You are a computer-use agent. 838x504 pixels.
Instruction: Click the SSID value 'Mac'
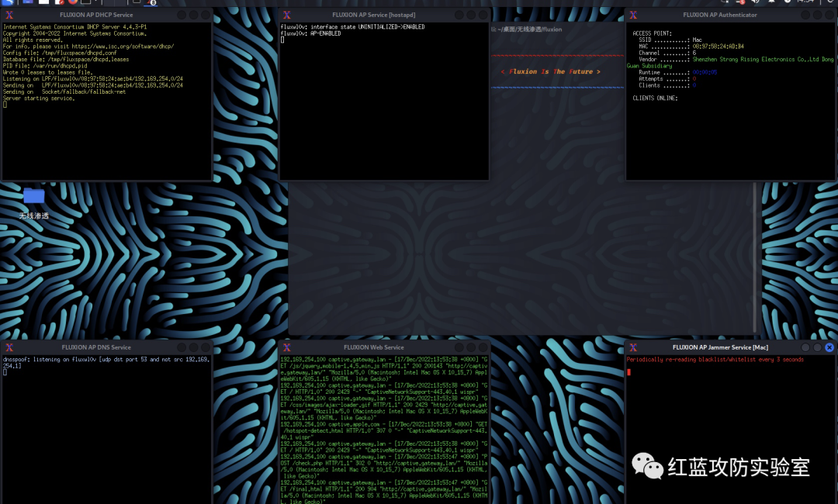point(698,40)
